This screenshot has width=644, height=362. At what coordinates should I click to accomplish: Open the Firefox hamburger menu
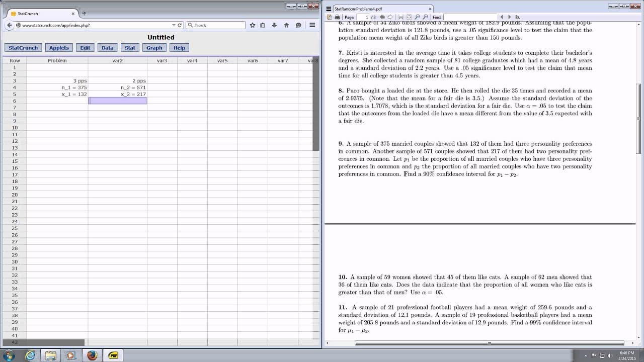[312, 25]
